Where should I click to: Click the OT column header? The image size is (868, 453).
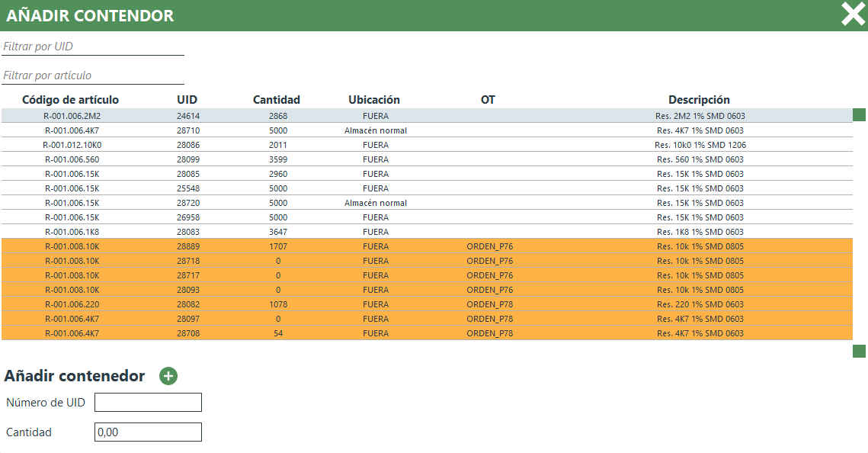[488, 100]
